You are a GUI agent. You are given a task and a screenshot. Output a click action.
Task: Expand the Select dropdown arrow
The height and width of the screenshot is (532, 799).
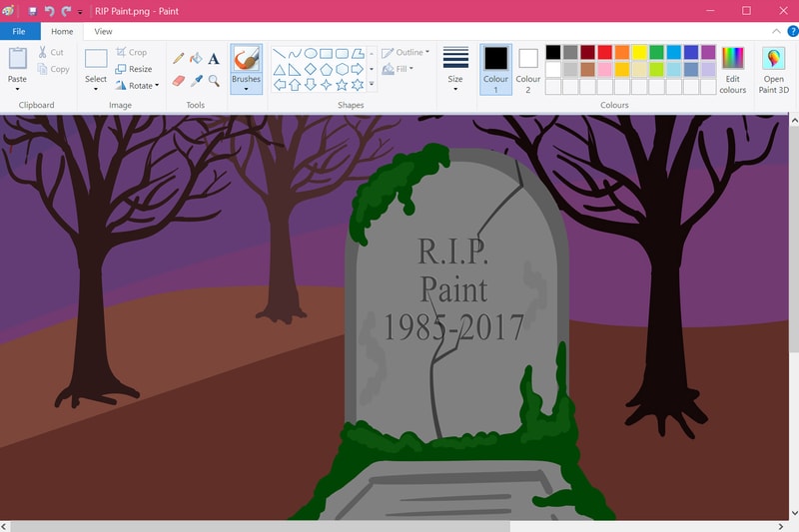96,90
